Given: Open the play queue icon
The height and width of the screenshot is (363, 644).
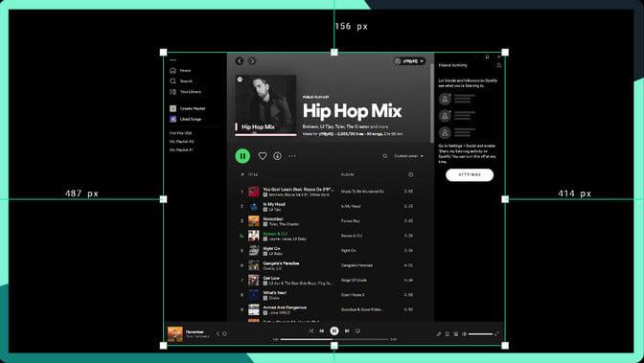Looking at the screenshot, I should (x=448, y=334).
